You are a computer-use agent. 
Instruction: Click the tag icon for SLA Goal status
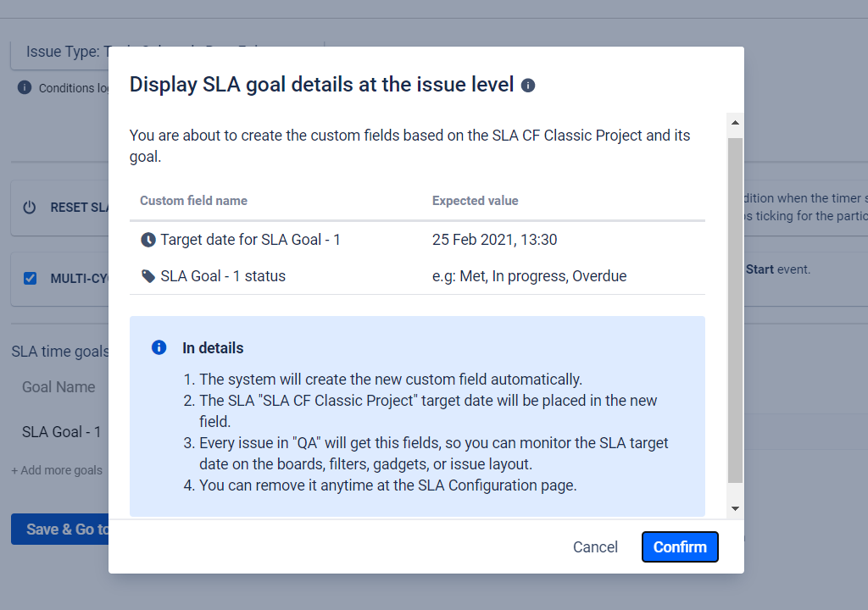click(148, 276)
